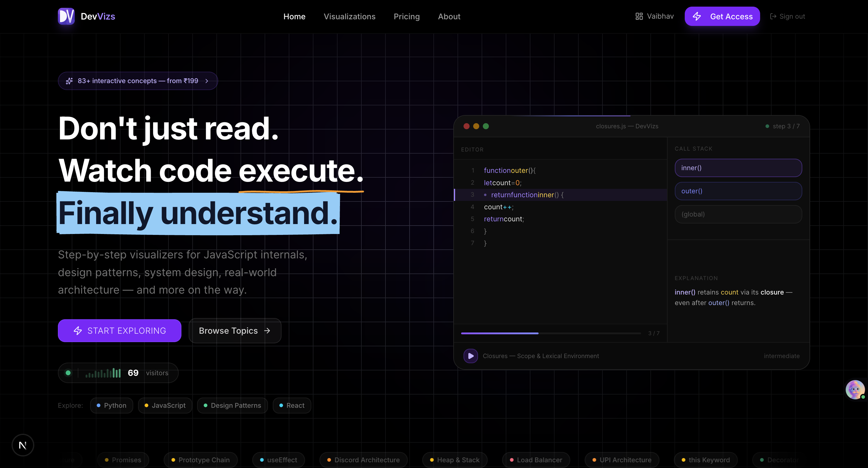Select the inner() call stack frame
The image size is (868, 468).
738,168
